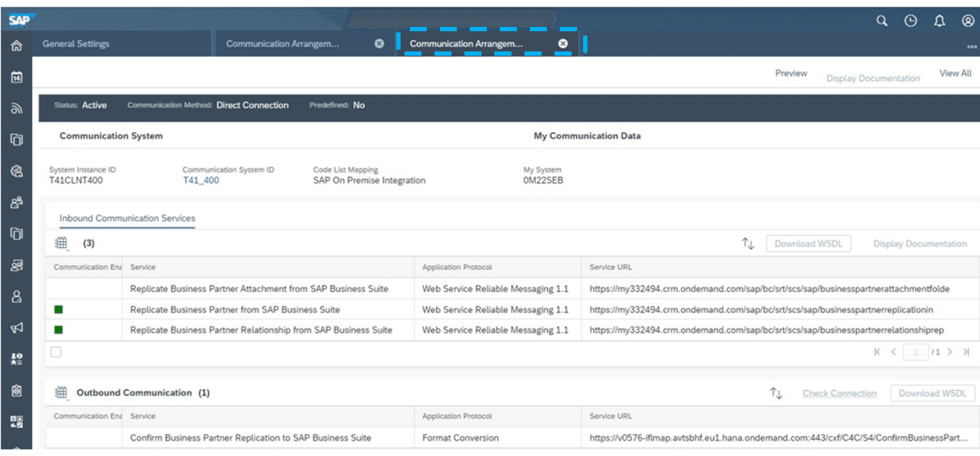Image resolution: width=980 pixels, height=456 pixels.
Task: Go to the last page of inbound services
Action: click(x=967, y=352)
